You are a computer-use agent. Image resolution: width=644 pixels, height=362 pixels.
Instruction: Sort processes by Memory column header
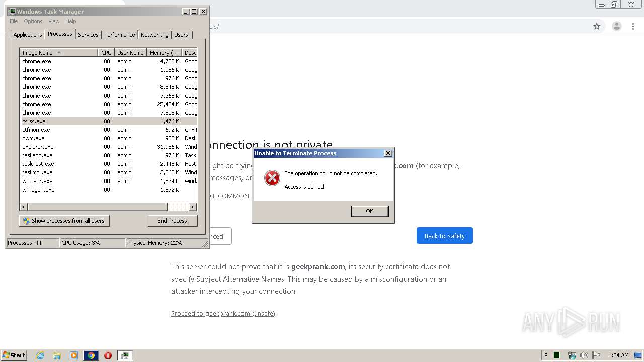click(x=164, y=53)
